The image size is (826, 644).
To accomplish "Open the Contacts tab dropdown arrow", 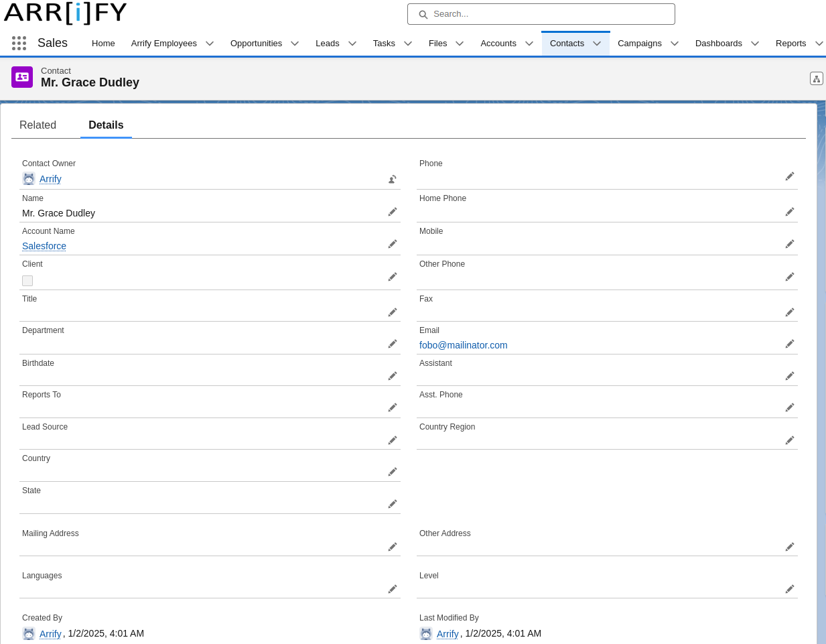I will tap(596, 43).
